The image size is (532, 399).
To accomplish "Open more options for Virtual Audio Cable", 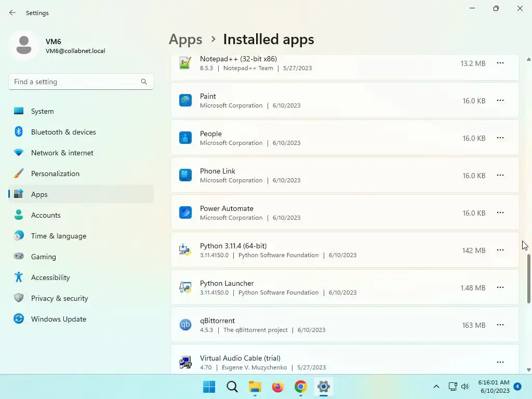I will click(x=500, y=362).
